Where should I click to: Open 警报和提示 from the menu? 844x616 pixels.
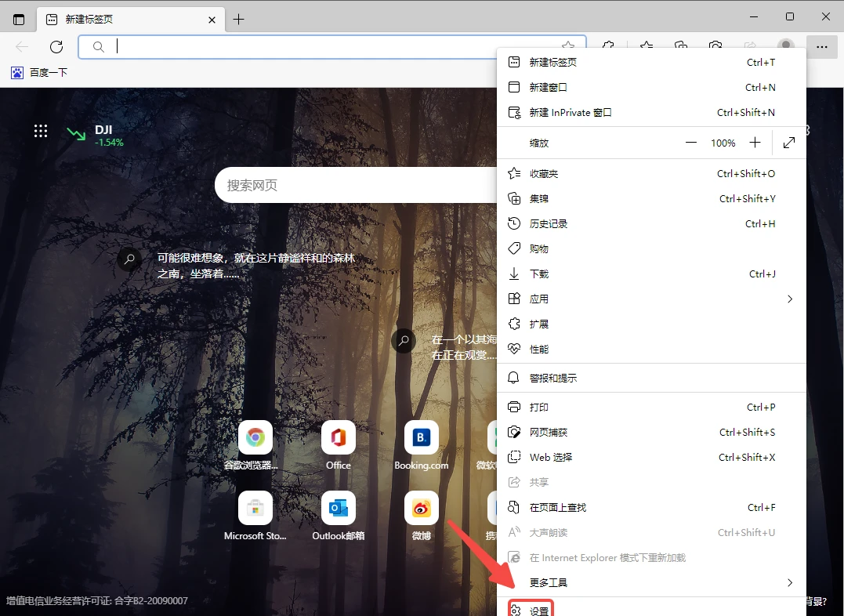[651, 378]
